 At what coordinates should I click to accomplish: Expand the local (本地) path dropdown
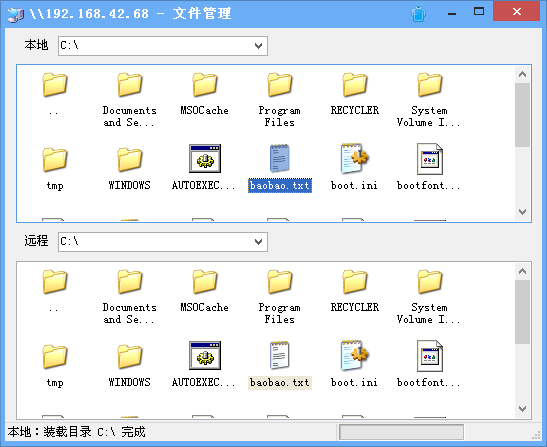point(258,46)
